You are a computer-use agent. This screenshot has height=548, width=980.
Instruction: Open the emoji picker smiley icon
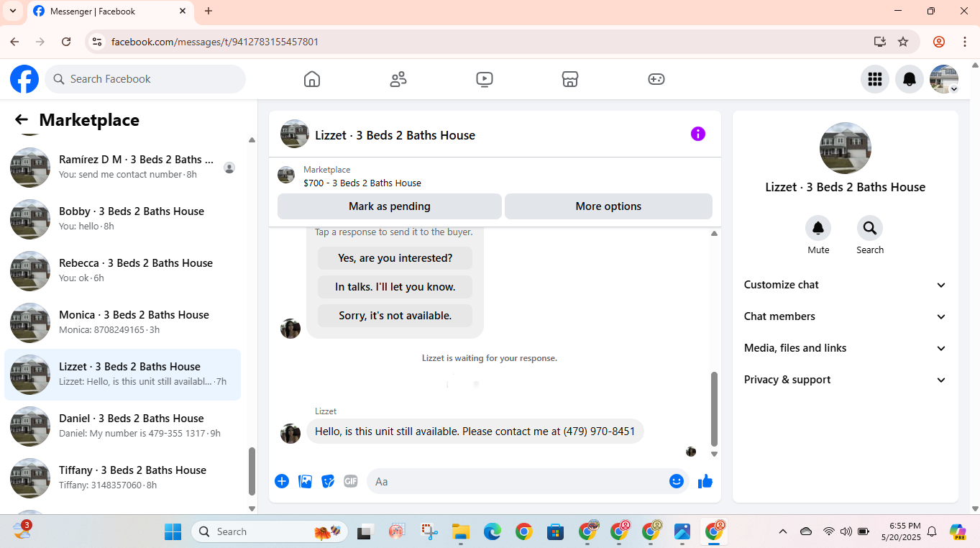tap(677, 481)
